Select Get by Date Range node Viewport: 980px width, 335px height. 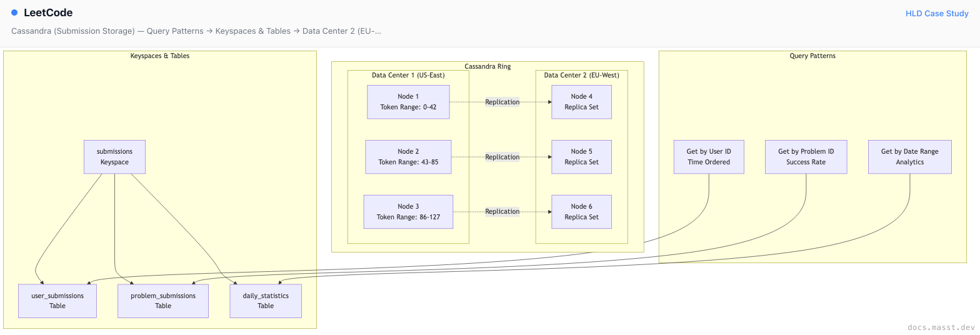click(x=909, y=157)
